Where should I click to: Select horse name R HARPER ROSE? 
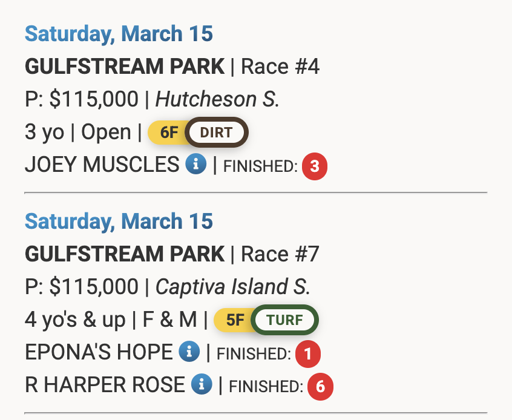point(105,384)
